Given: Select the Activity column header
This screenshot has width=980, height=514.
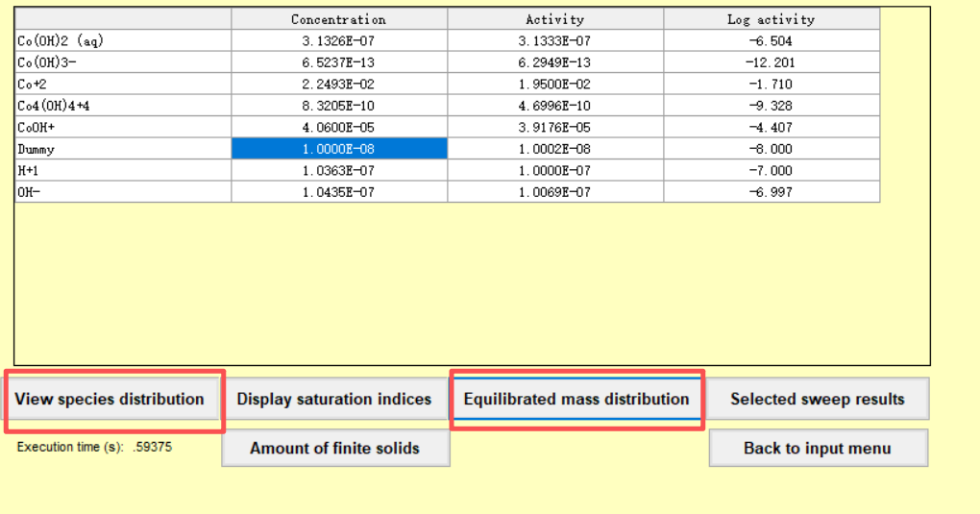Looking at the screenshot, I should pos(554,19).
